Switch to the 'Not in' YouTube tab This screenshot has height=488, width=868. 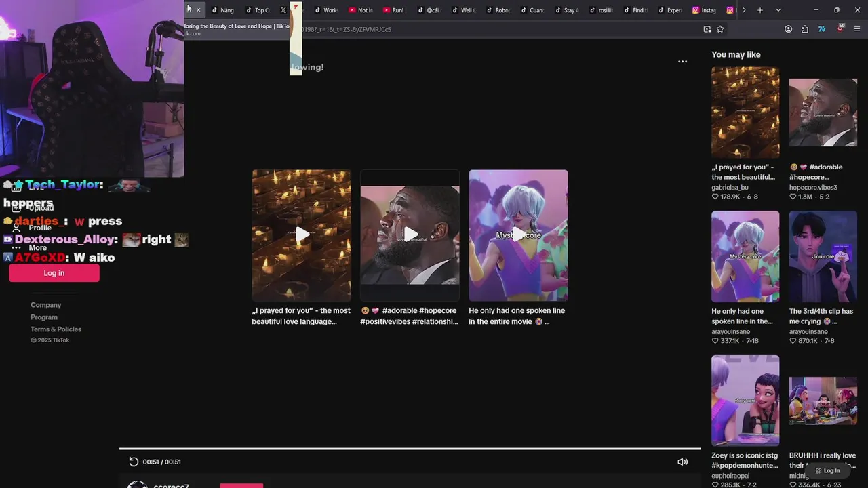(x=361, y=10)
